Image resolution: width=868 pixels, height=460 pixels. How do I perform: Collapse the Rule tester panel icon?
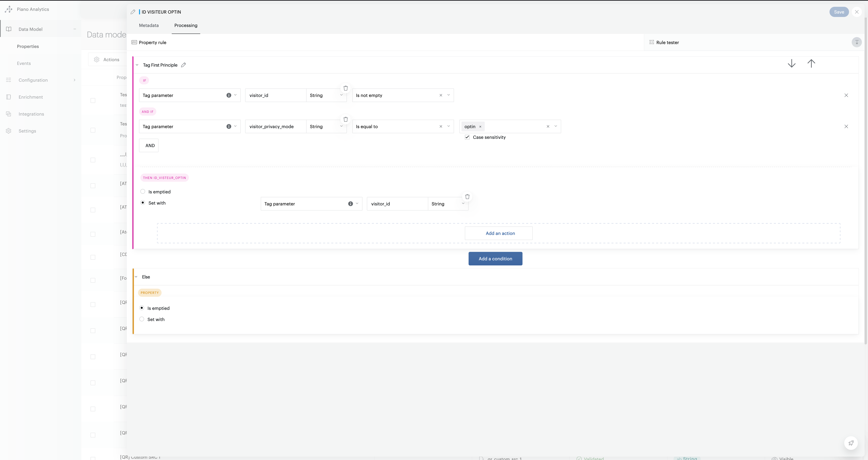coord(856,43)
